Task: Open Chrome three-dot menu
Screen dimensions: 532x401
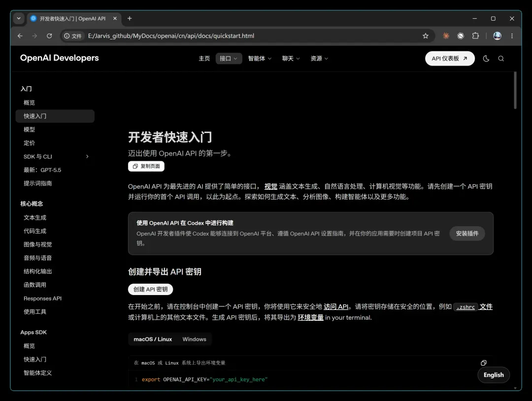Action: (512, 36)
